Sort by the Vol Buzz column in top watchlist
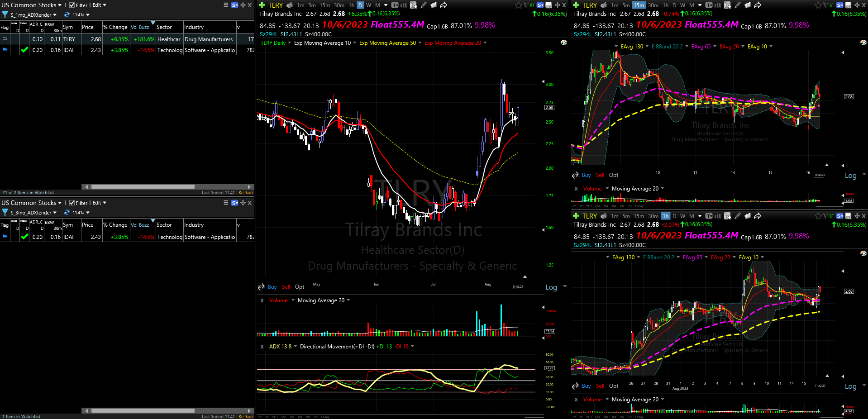This screenshot has width=868, height=419. (140, 27)
